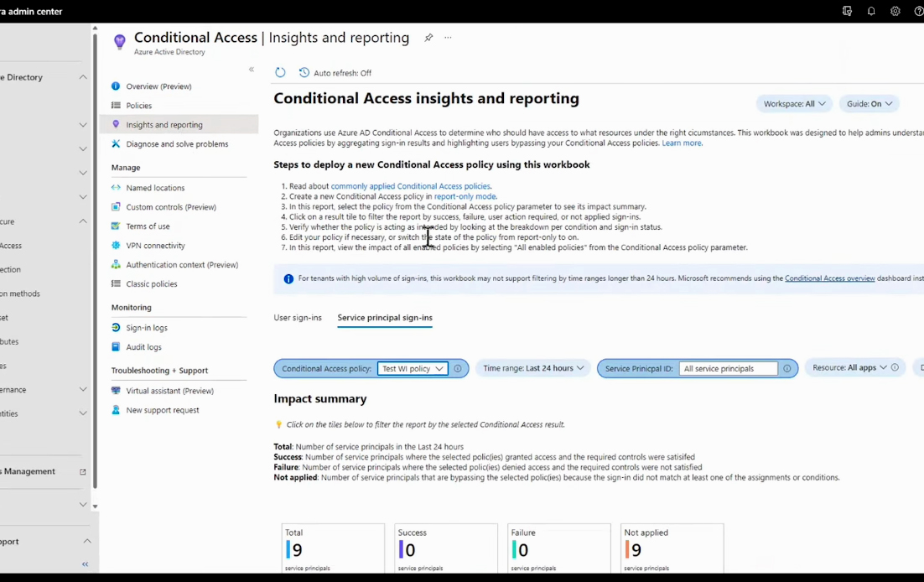Image resolution: width=924 pixels, height=582 pixels.
Task: Open the Learn more link
Action: [x=681, y=143]
